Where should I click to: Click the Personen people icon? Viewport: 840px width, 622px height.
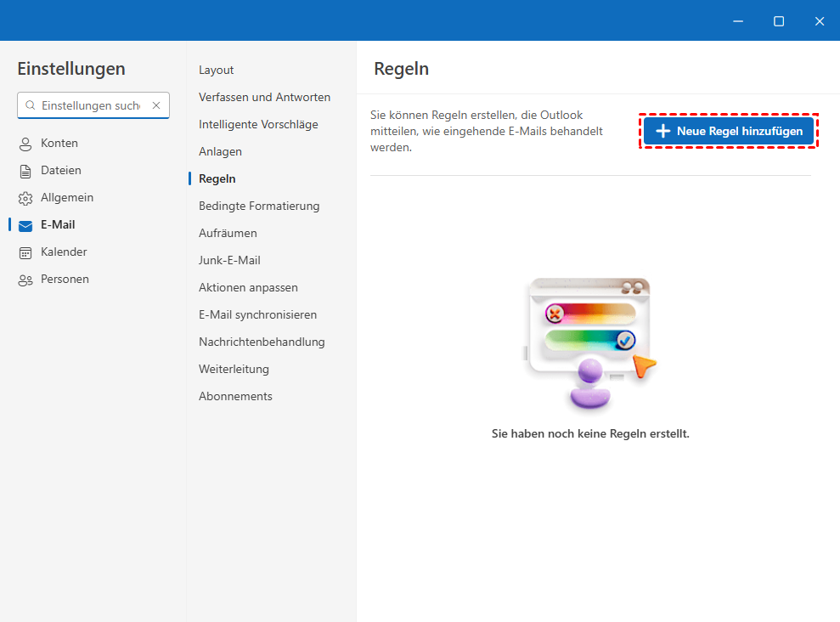(x=25, y=280)
